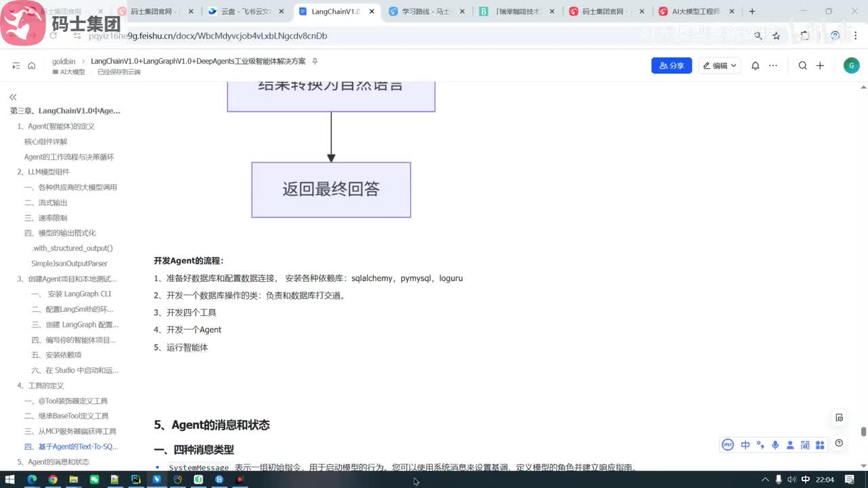Open WeChat from the taskbar
The image size is (868, 488).
click(95, 480)
